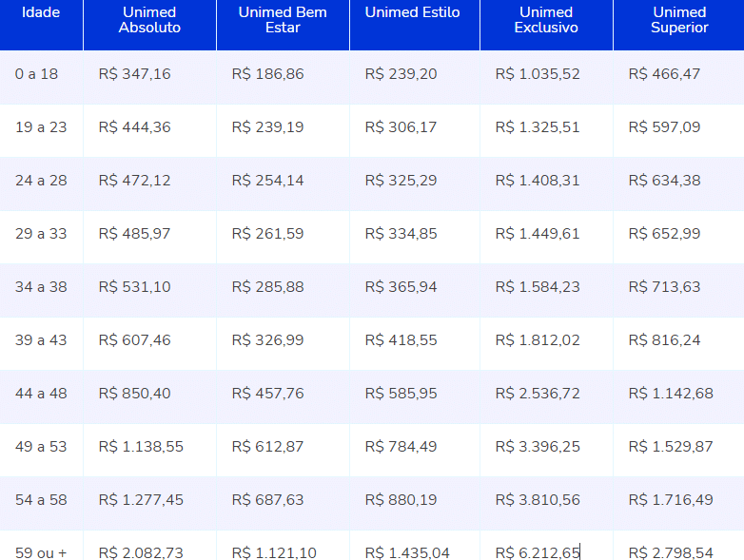Viewport: 744px width, 560px height.
Task: Click the age range 19 a 23
Action: tap(41, 127)
